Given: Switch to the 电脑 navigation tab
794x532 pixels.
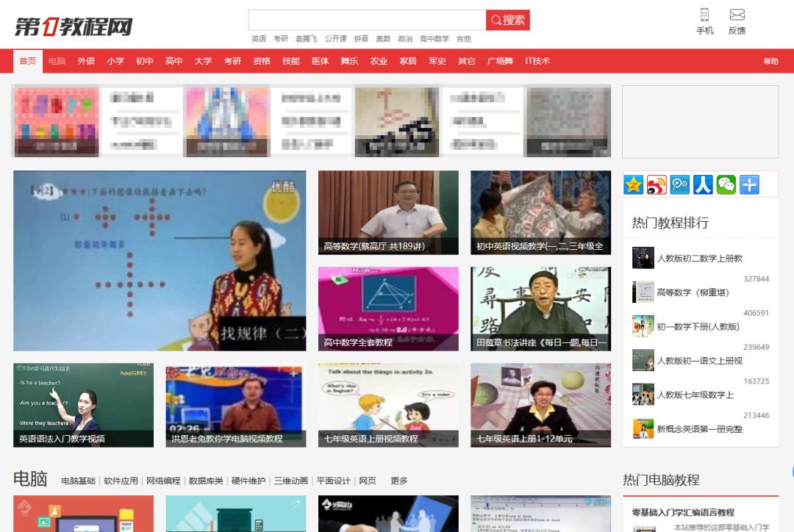Looking at the screenshot, I should (x=56, y=62).
